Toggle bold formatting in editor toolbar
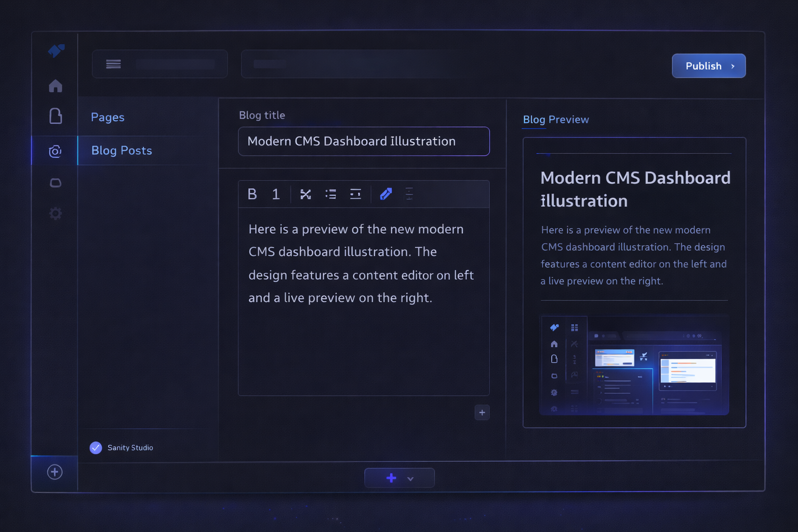Viewport: 798px width, 532px height. [252, 194]
